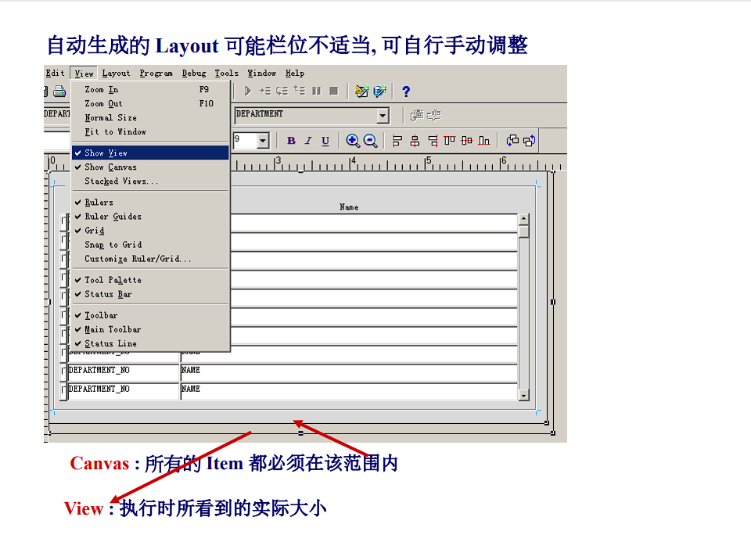This screenshot has width=751, height=560.
Task: Click the block scrollbar up arrow
Action: (x=523, y=219)
